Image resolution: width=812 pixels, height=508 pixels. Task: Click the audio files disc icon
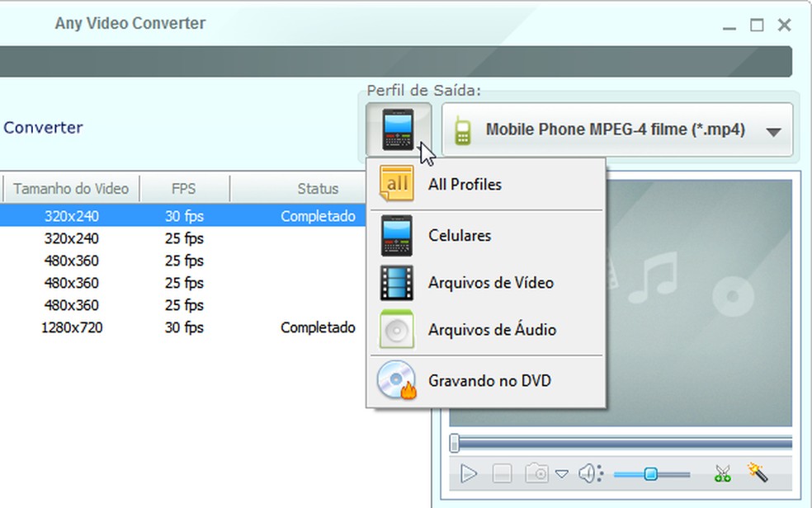tap(397, 330)
